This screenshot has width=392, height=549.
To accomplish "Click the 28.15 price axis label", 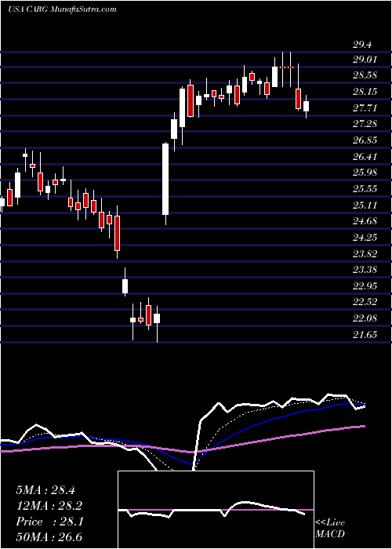I will point(365,92).
